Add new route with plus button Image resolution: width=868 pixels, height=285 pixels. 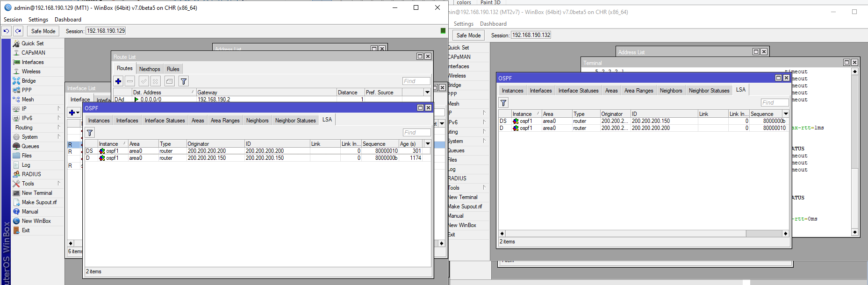118,81
